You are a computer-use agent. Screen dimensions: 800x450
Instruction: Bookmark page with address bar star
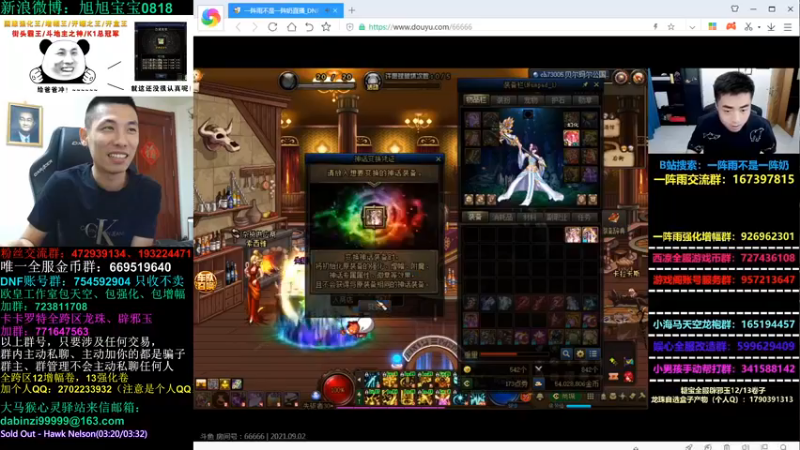[x=671, y=27]
